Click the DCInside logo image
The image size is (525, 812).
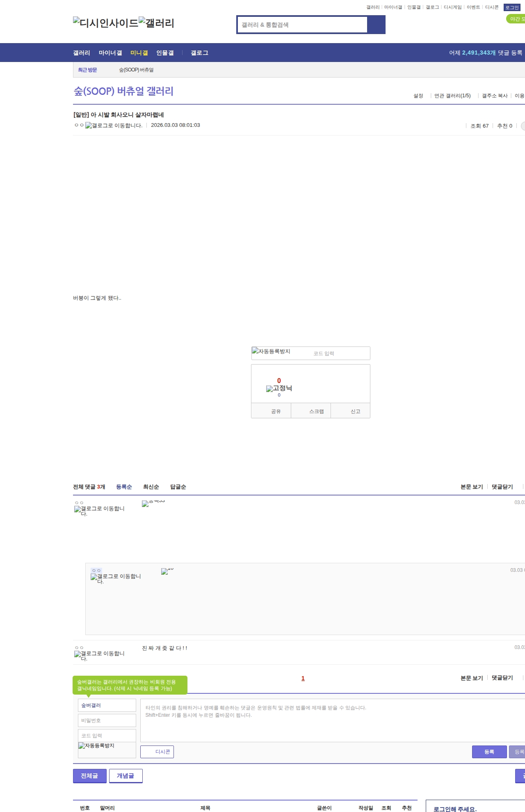click(x=106, y=23)
